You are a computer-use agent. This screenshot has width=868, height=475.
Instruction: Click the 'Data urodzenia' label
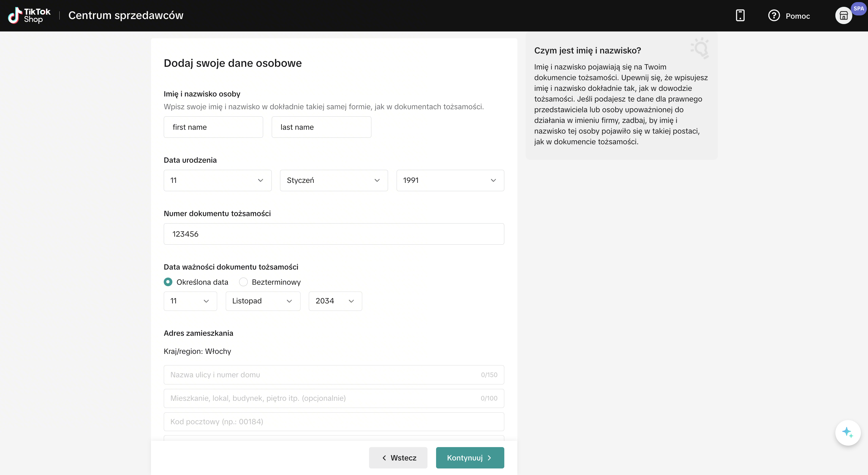point(190,160)
